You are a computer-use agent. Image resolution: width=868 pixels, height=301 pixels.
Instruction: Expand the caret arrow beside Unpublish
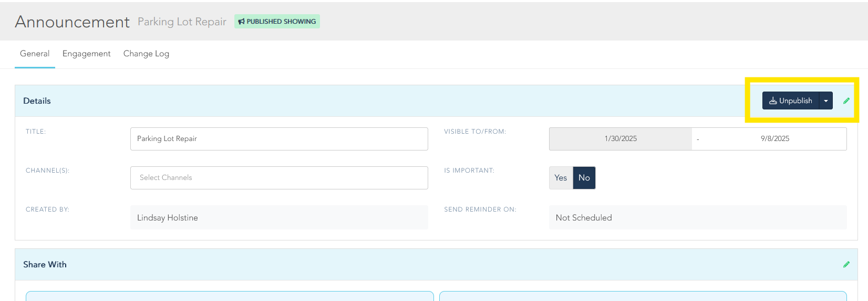(x=826, y=101)
